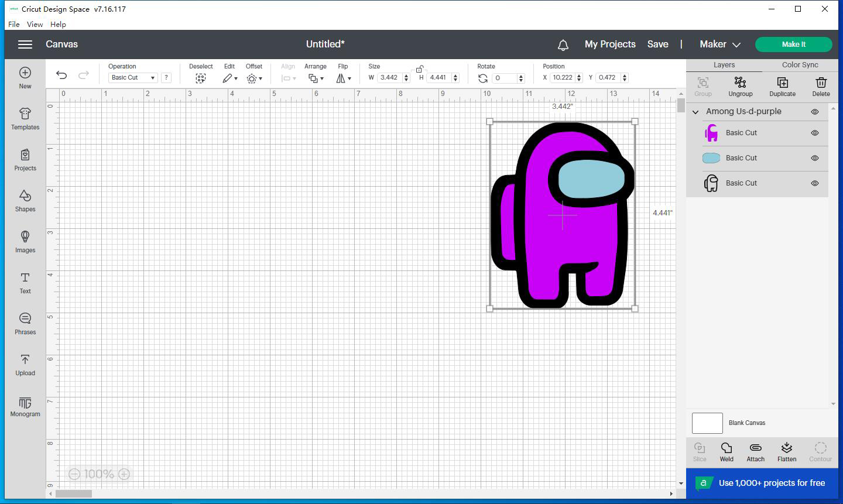843x504 pixels.
Task: Switch to the Layers tab
Action: (x=724, y=65)
